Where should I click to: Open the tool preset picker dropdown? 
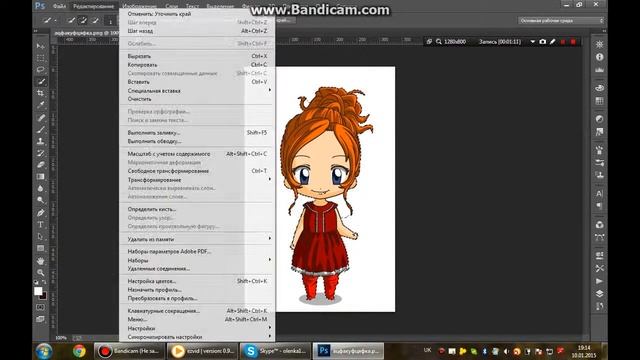click(49, 20)
